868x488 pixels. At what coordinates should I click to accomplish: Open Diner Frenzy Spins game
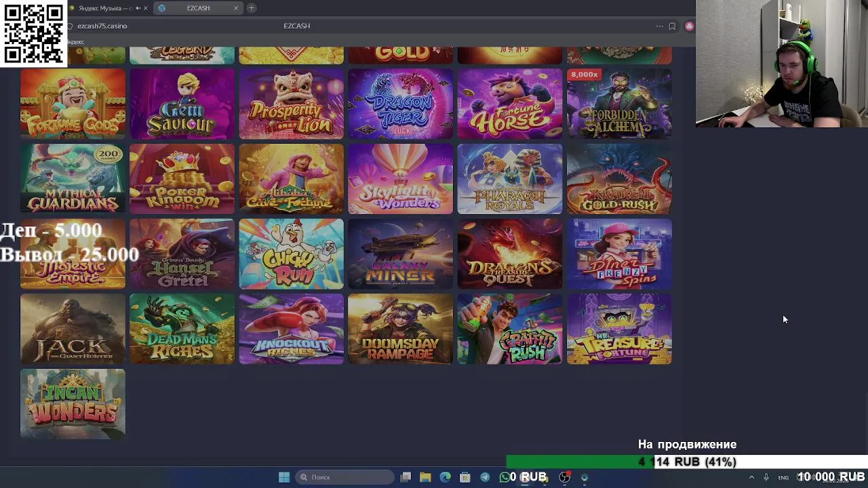618,254
